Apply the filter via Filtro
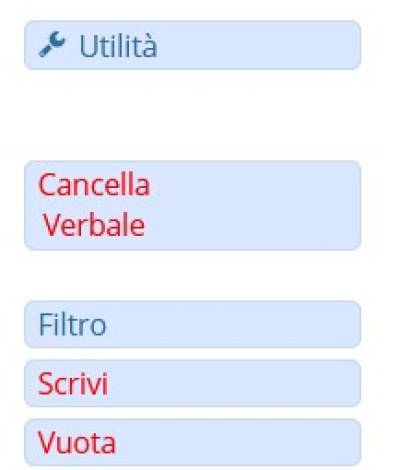The width and height of the screenshot is (400, 470). click(x=193, y=324)
